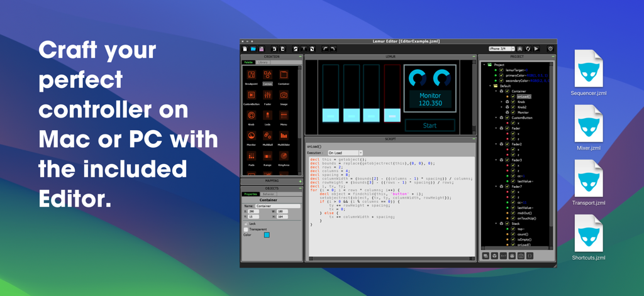Expand the Mapping panel with green plus
The image size is (644, 296).
click(x=300, y=181)
